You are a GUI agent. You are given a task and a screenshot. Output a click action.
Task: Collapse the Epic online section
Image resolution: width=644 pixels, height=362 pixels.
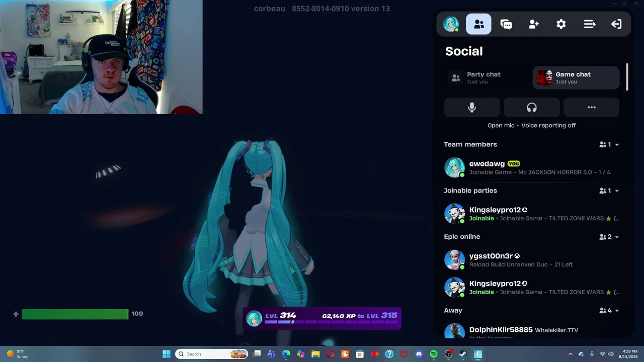pos(617,237)
